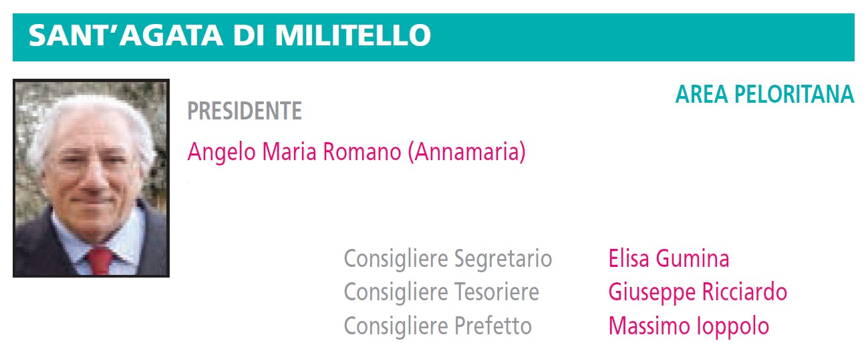Click the empty teal area of the header banner

[x=641, y=37]
